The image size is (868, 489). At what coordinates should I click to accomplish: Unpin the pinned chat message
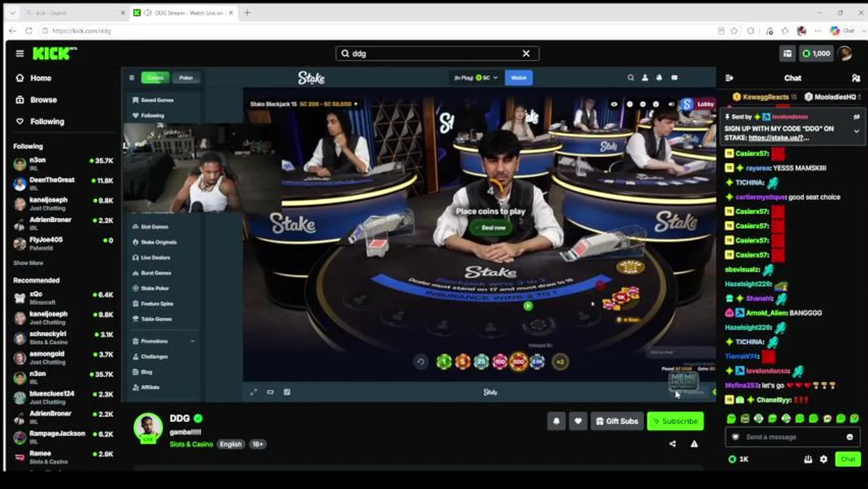coord(856,117)
